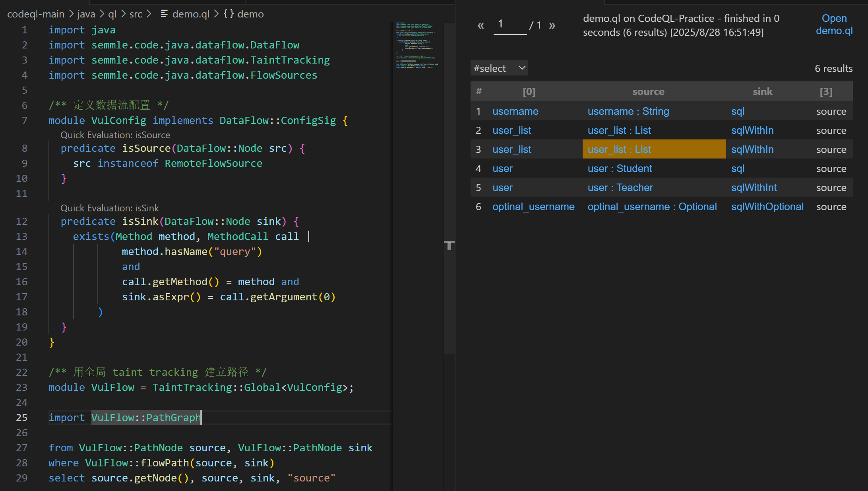Open sql sink link in row 4
This screenshot has width=868, height=491.
click(x=738, y=168)
